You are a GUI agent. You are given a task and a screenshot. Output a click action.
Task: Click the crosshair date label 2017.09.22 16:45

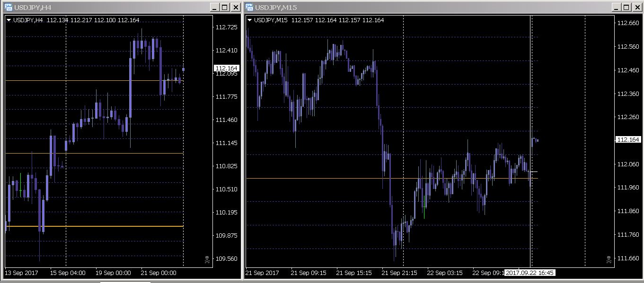(530, 273)
